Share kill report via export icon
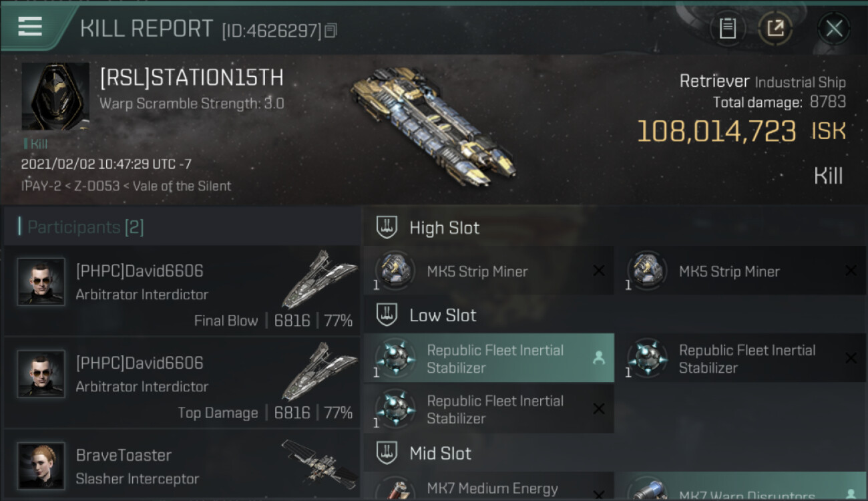The height and width of the screenshot is (501, 868). (775, 28)
